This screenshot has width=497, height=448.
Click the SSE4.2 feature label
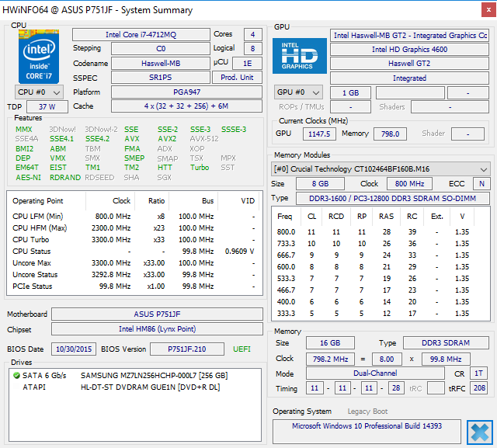[97, 139]
